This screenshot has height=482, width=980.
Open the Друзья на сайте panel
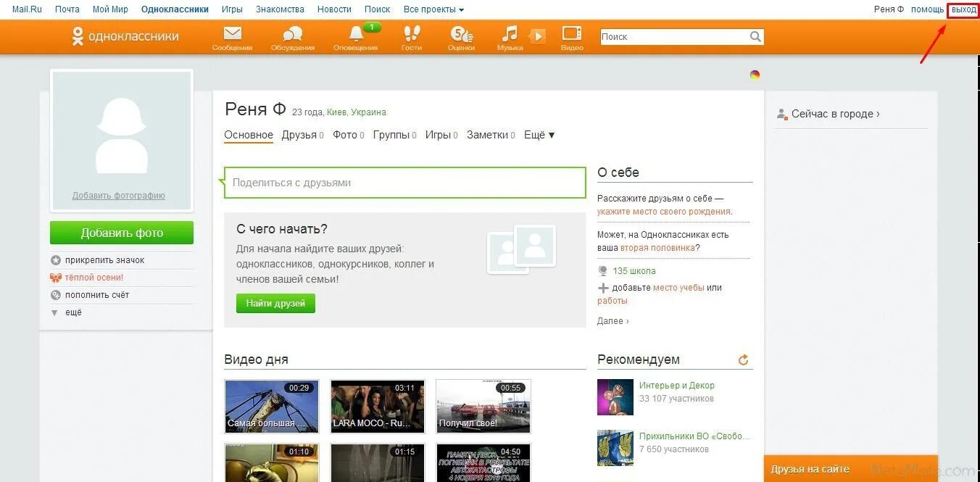point(851,469)
